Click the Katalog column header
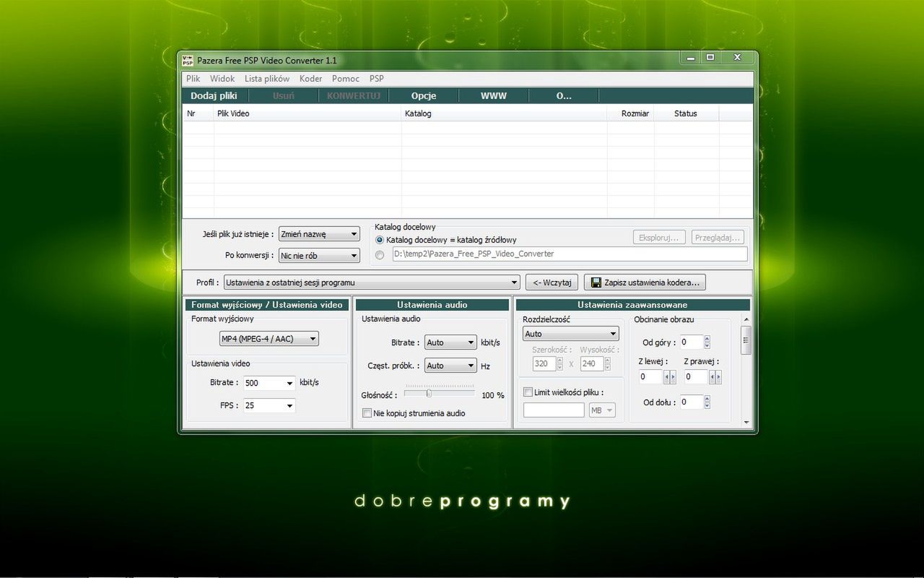 coord(502,113)
